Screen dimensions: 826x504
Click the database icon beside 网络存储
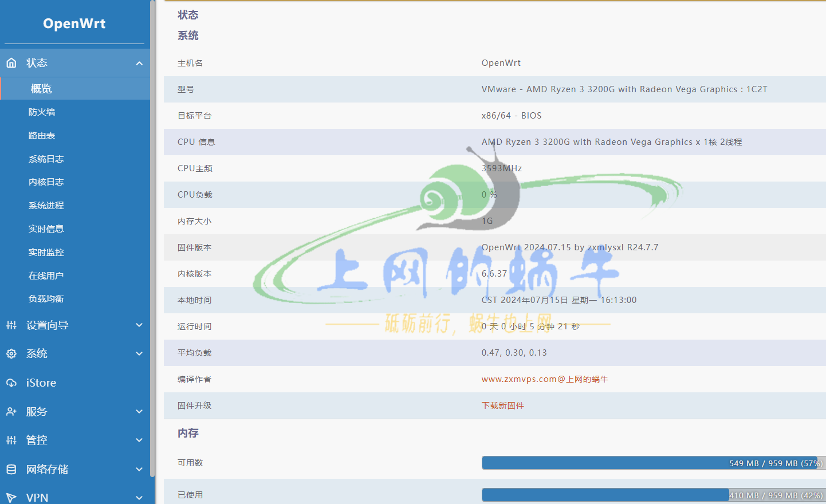coord(11,470)
